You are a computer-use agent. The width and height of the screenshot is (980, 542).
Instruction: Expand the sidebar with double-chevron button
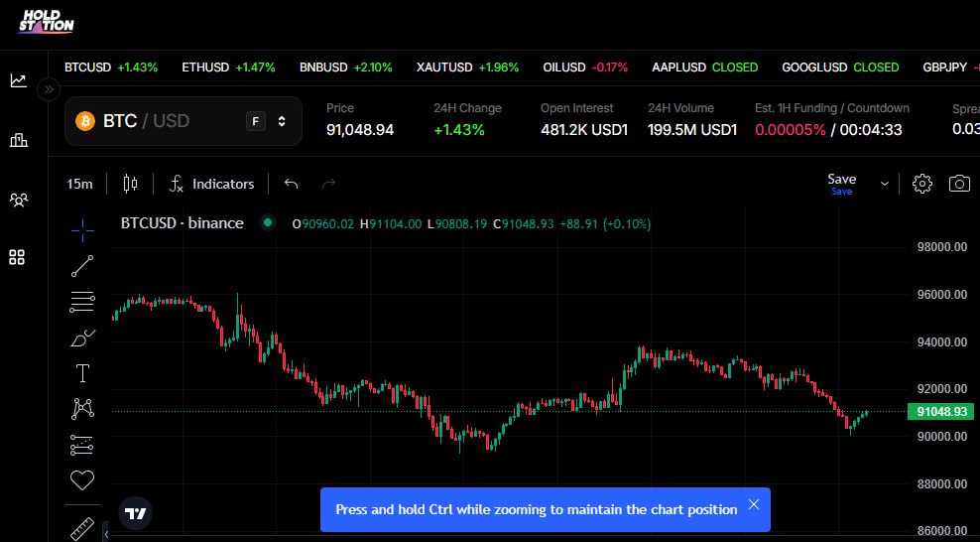pyautogui.click(x=49, y=89)
